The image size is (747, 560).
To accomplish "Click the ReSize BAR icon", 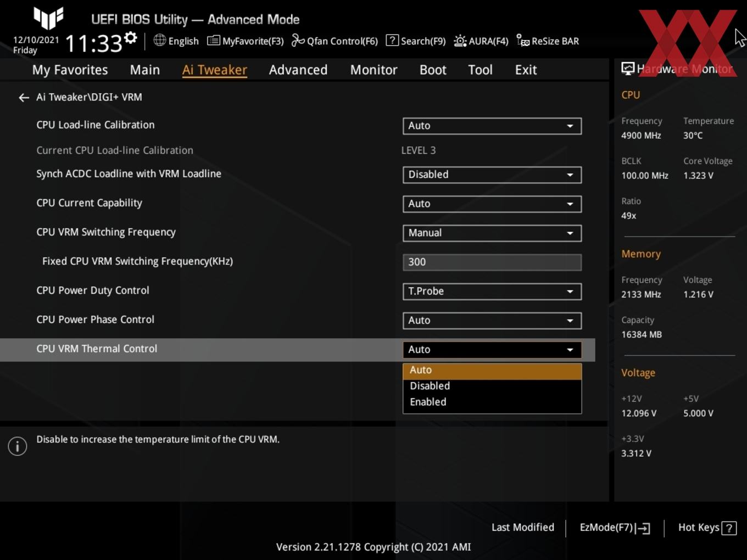I will point(523,41).
